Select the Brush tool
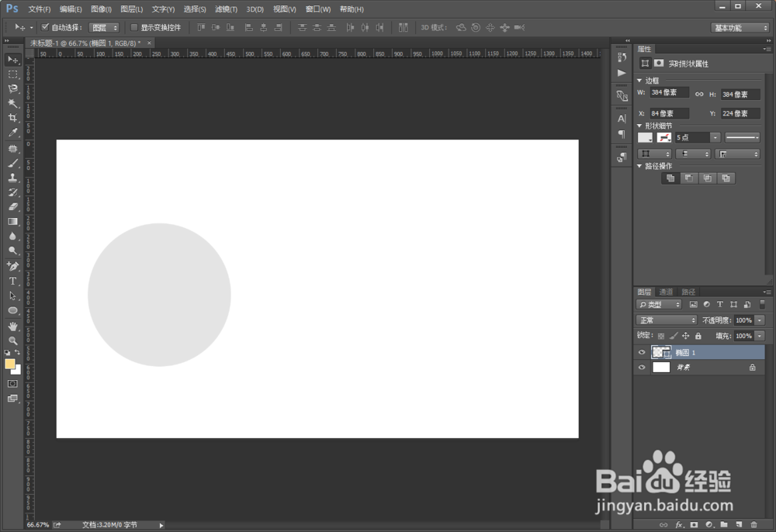776x532 pixels. (13, 163)
